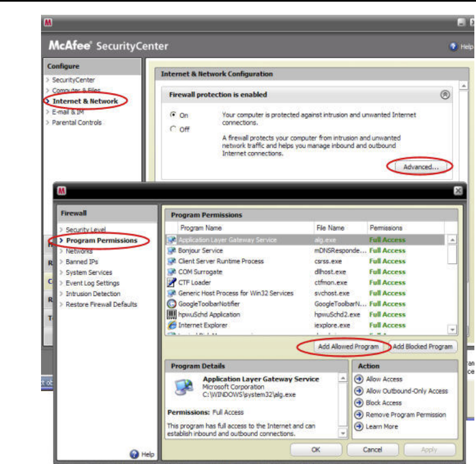The width and height of the screenshot is (476, 464).
Task: Click the Block Access link text
Action: tap(384, 403)
